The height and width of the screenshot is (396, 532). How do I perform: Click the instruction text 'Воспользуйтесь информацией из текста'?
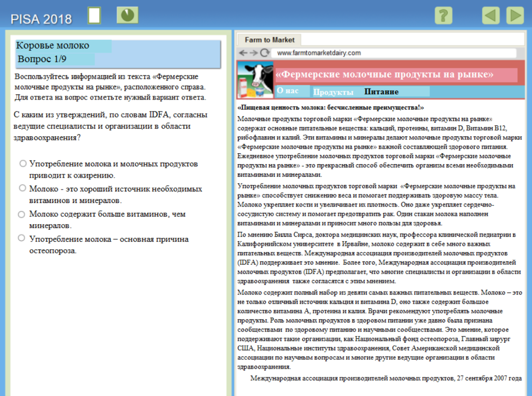click(110, 87)
